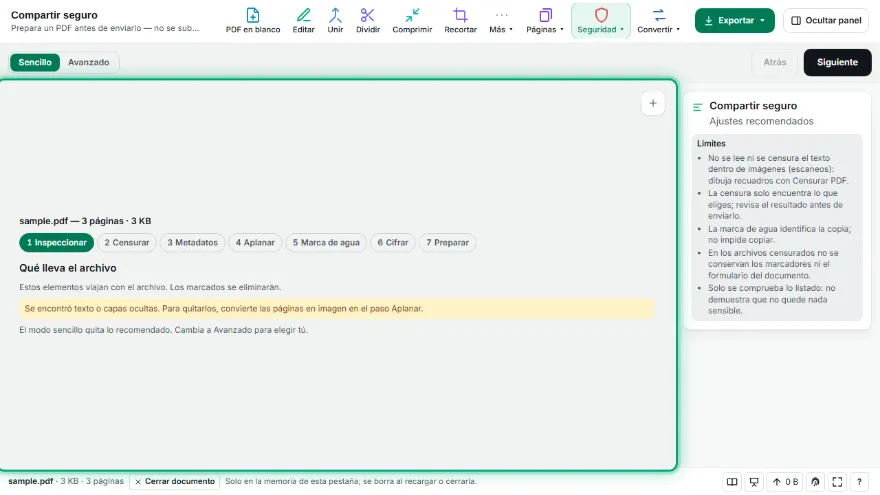880x495 pixels.
Task: Select the Dividir scissors tool
Action: point(368,21)
